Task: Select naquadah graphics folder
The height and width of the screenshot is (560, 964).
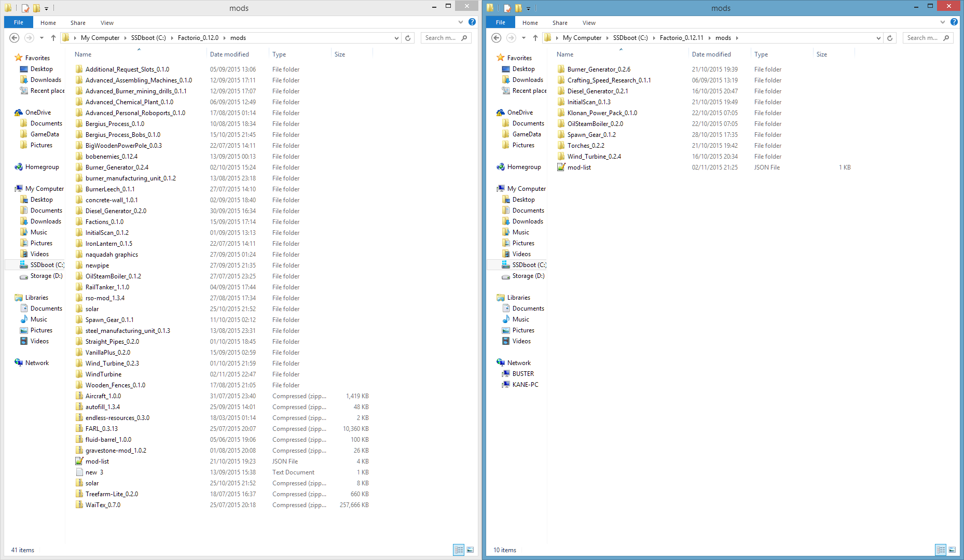Action: click(x=106, y=255)
